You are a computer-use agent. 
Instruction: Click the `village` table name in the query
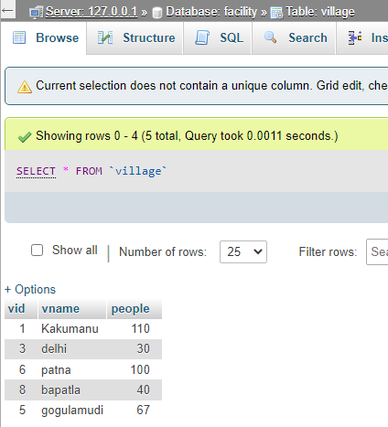point(138,171)
